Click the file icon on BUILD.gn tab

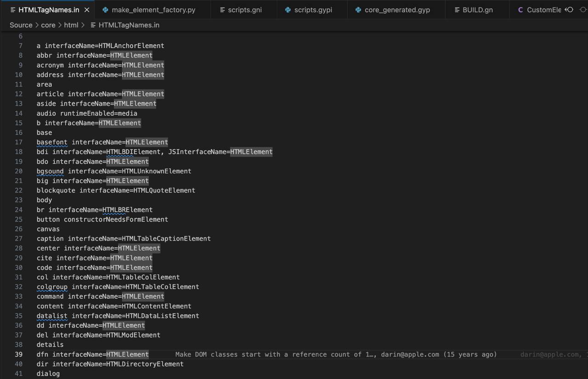tap(457, 10)
